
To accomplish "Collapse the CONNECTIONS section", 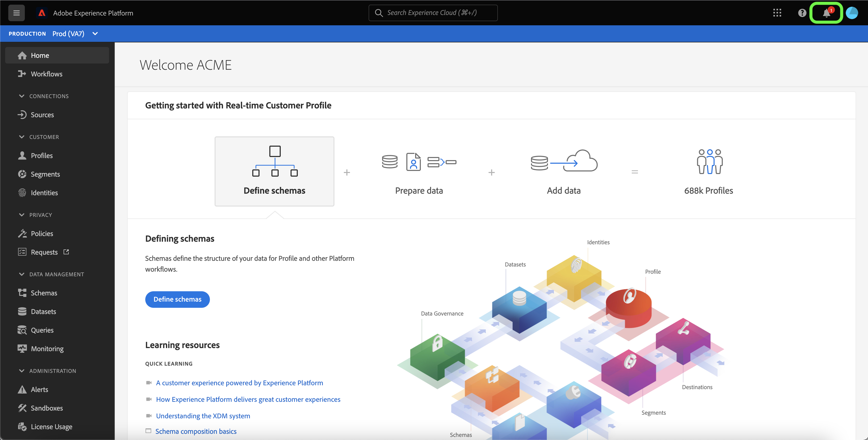I will tap(21, 96).
